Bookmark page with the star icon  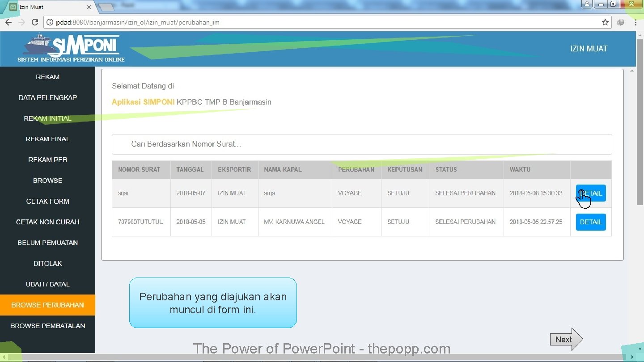605,22
